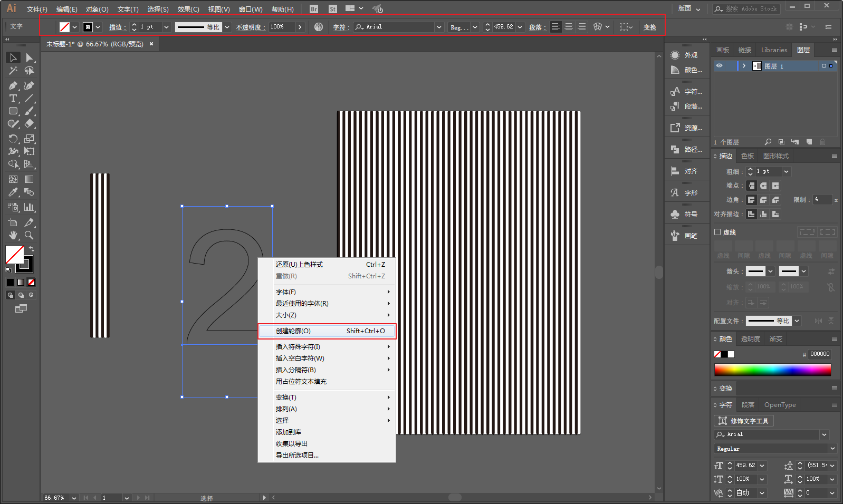The width and height of the screenshot is (843, 504).
Task: Click the 变换 link in control bar
Action: 650,27
